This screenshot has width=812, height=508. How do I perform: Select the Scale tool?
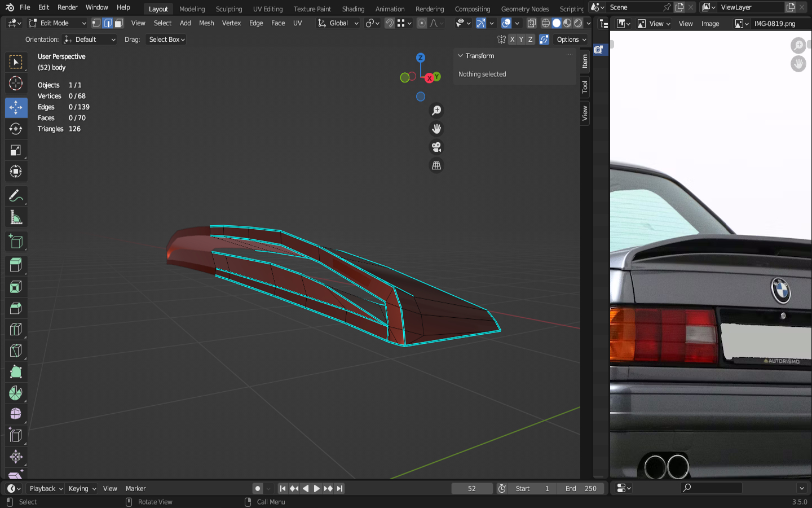16,150
